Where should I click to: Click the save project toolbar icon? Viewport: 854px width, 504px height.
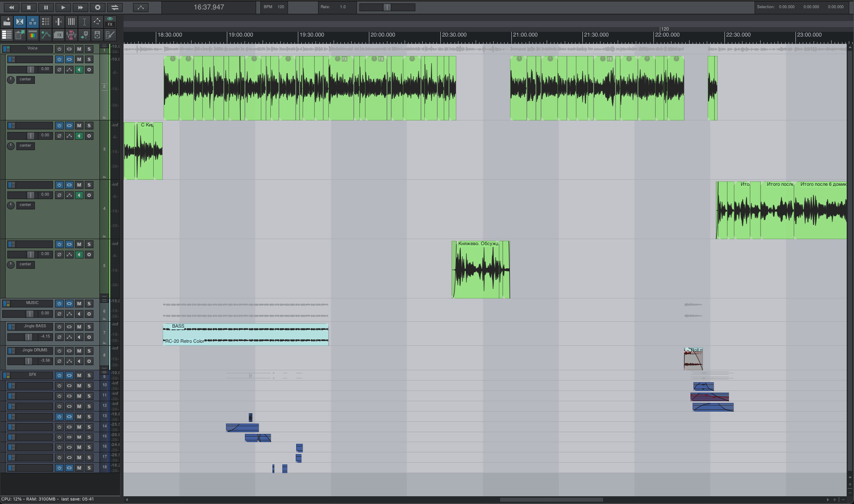click(x=7, y=22)
